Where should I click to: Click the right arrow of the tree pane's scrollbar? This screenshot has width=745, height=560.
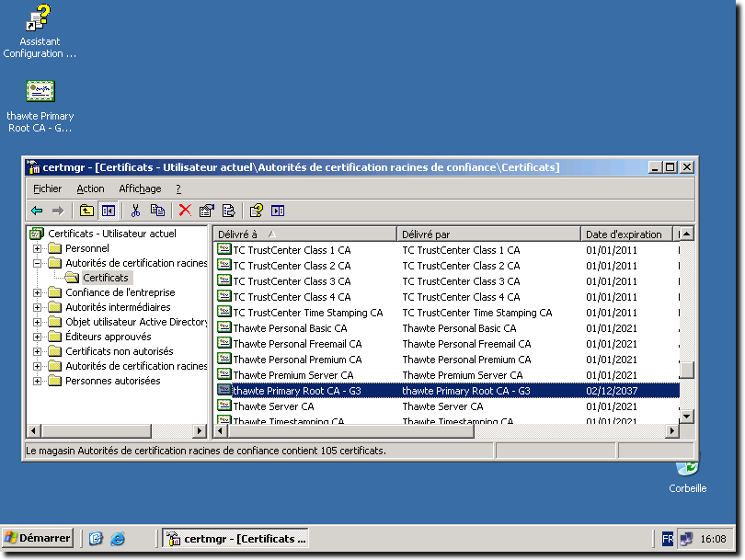[x=200, y=431]
